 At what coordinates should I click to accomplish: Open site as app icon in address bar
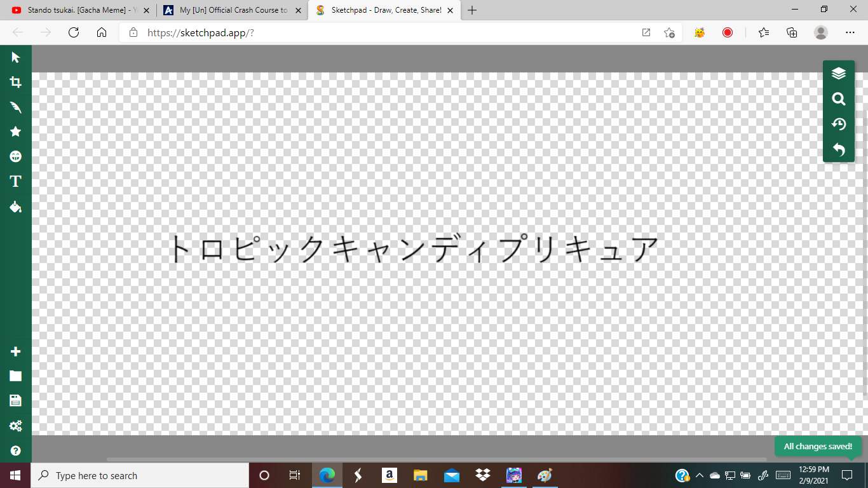click(x=646, y=32)
